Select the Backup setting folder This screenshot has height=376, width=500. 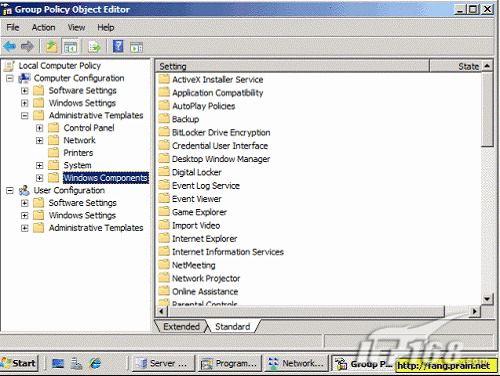[185, 119]
